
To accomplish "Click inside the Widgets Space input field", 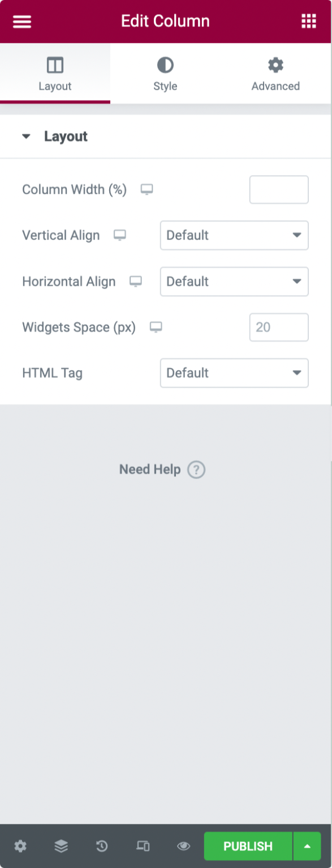I will [x=279, y=327].
